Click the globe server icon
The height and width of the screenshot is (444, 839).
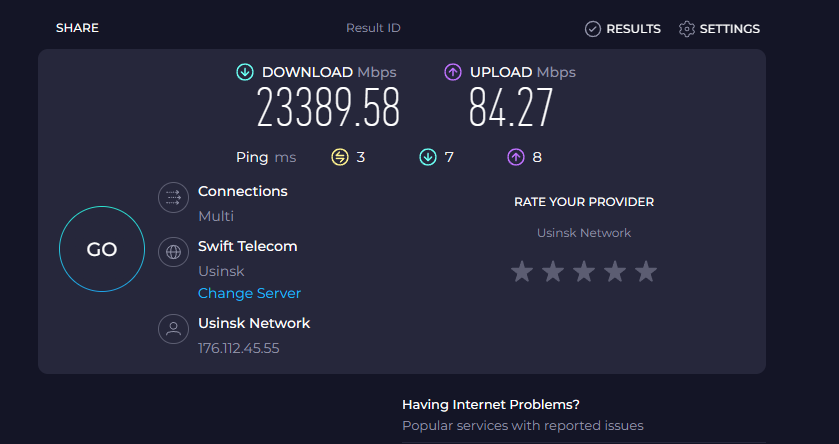pyautogui.click(x=173, y=252)
